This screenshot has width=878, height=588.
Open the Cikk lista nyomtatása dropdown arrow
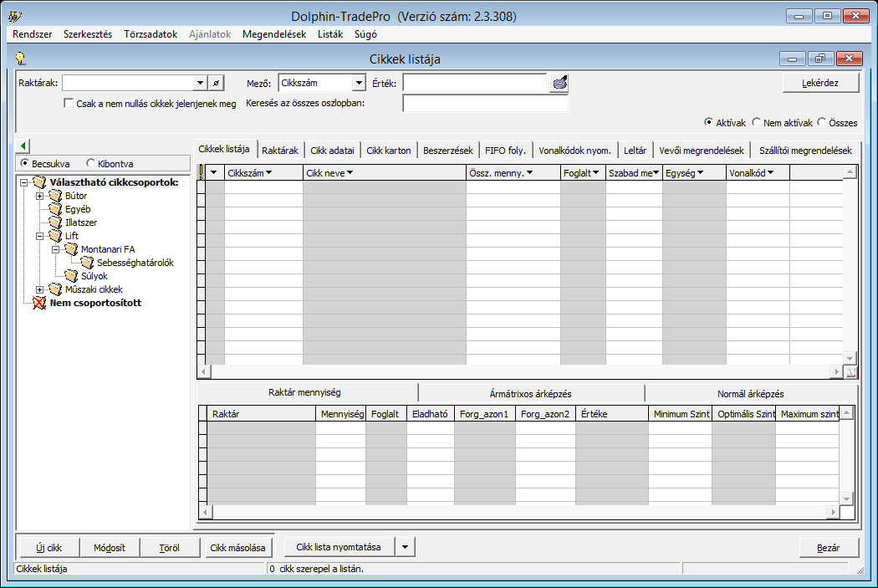tap(405, 547)
